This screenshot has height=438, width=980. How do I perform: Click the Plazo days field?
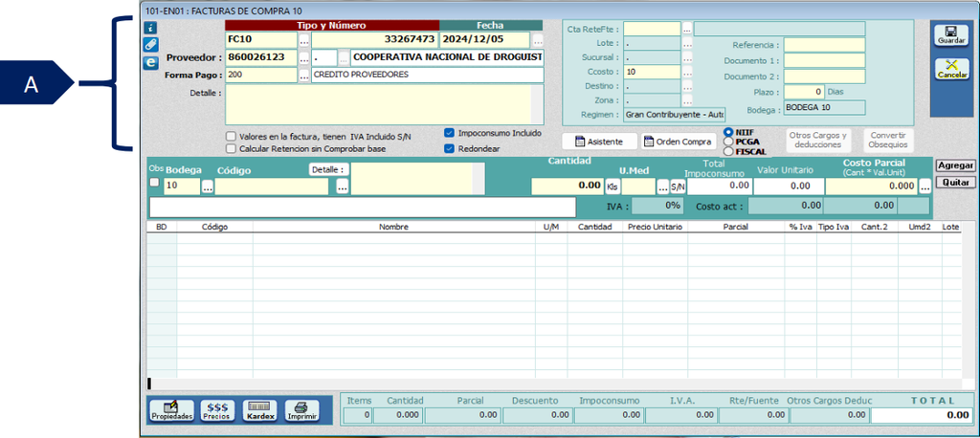click(x=804, y=92)
